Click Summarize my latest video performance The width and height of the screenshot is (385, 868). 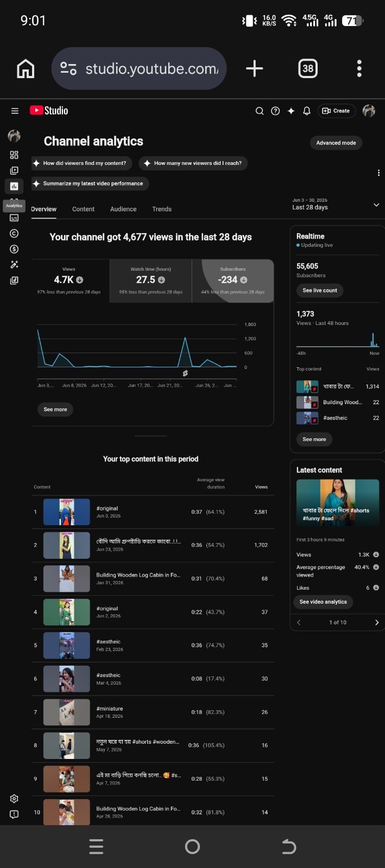click(x=90, y=183)
